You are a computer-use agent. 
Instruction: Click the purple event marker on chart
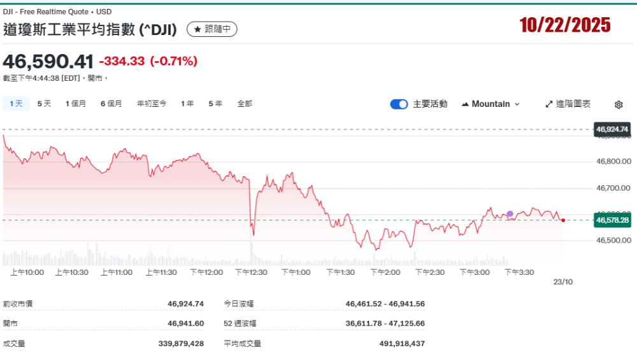pos(510,214)
